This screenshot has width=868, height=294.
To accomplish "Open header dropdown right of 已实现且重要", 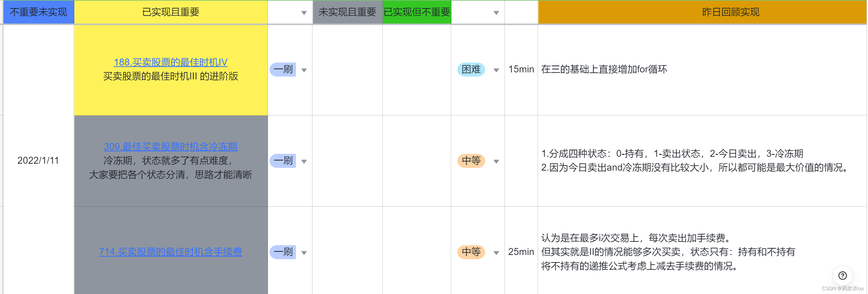I will click(x=304, y=12).
